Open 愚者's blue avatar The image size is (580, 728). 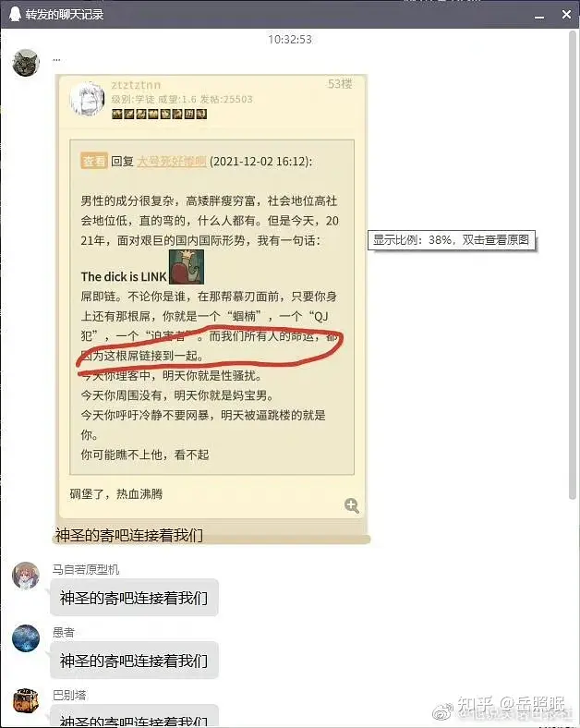click(x=26, y=638)
